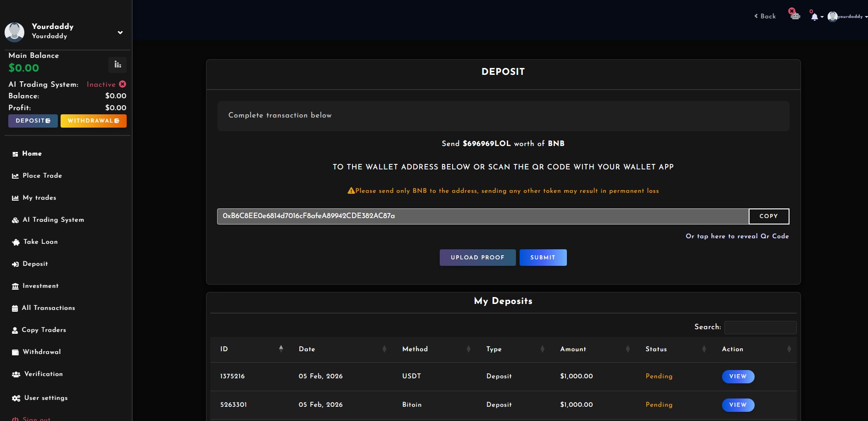Open the Qr Code reveal link

coord(737,236)
